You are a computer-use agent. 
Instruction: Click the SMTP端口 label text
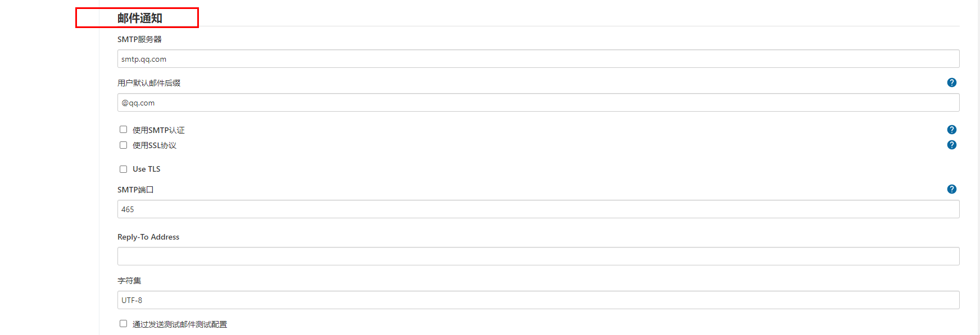135,190
